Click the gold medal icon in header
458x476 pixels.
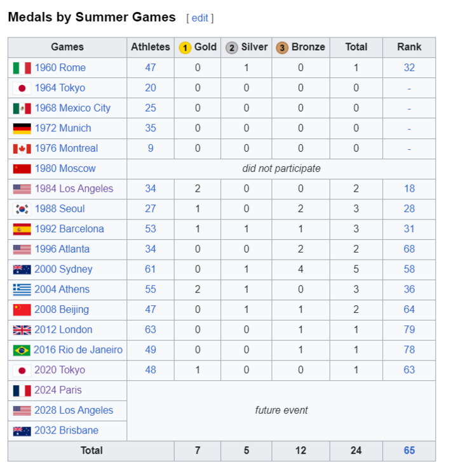(185, 48)
